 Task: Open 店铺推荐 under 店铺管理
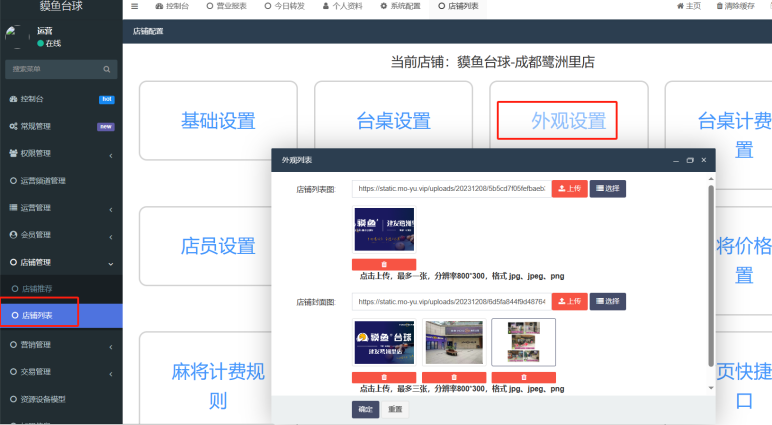tap(61, 289)
